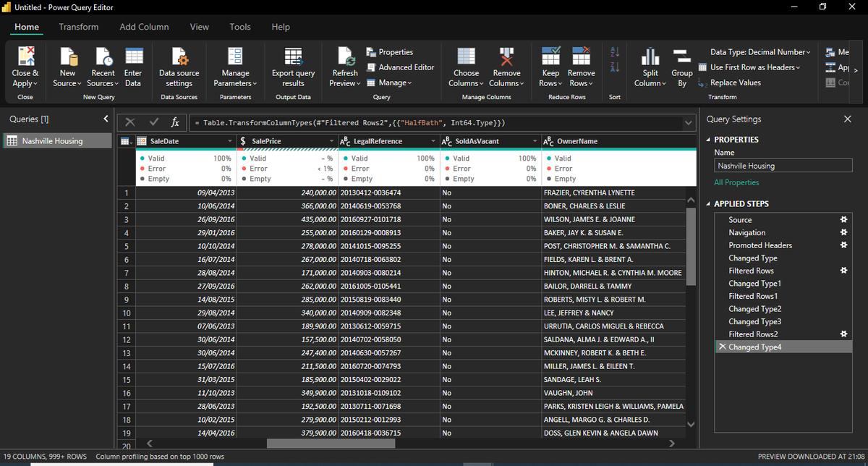Sort ascending with the A-Z icon
The height and width of the screenshot is (466, 868).
coord(616,52)
